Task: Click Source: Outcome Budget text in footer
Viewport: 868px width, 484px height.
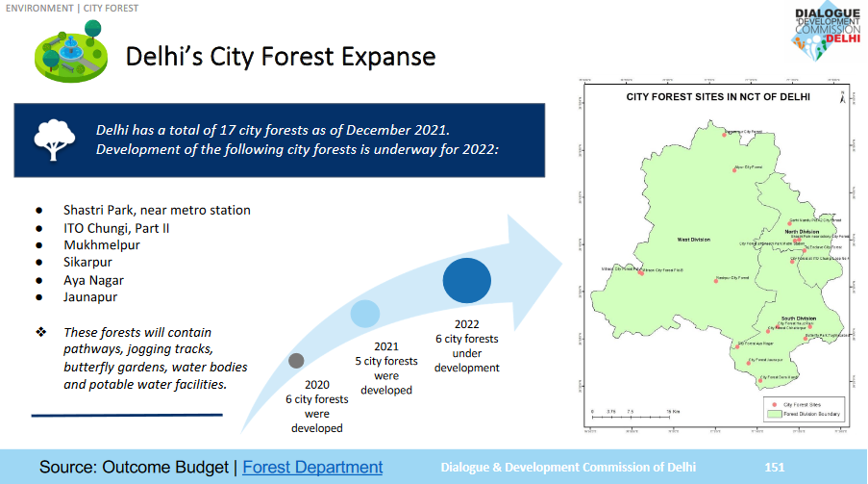Action: point(134,467)
